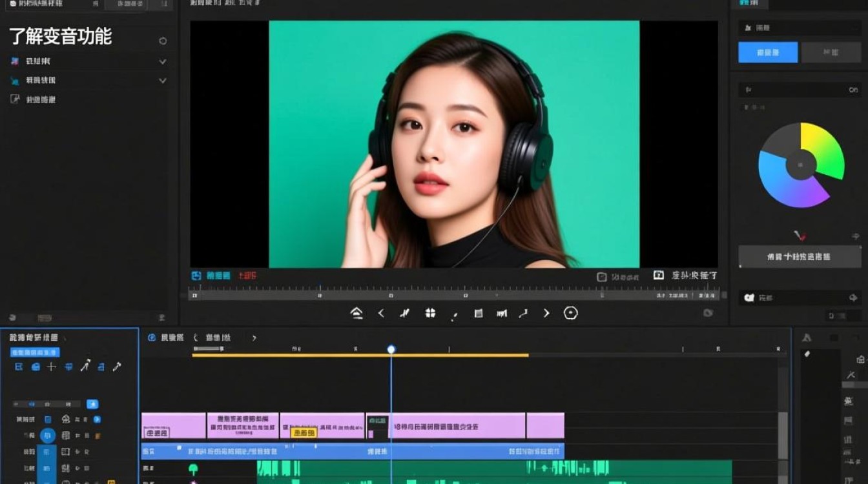The image size is (868, 484).
Task: Select the crop tool in the bottom-left toolbar
Action: [x=19, y=367]
